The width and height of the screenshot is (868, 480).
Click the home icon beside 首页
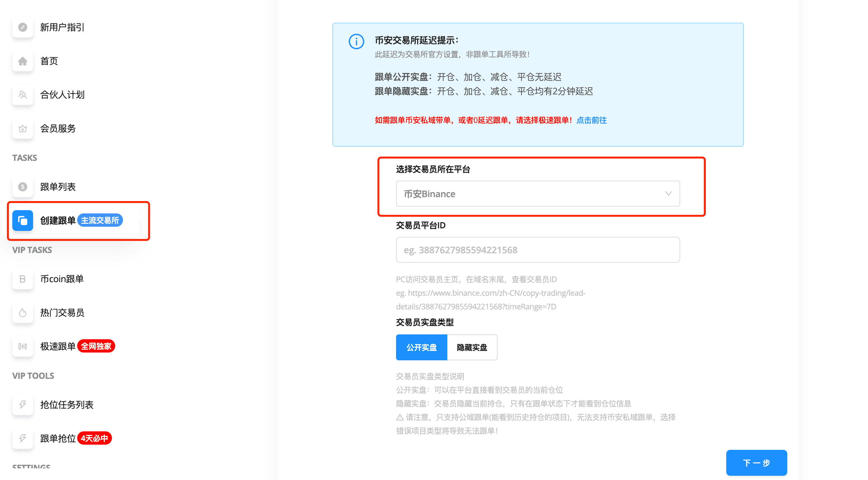[23, 61]
